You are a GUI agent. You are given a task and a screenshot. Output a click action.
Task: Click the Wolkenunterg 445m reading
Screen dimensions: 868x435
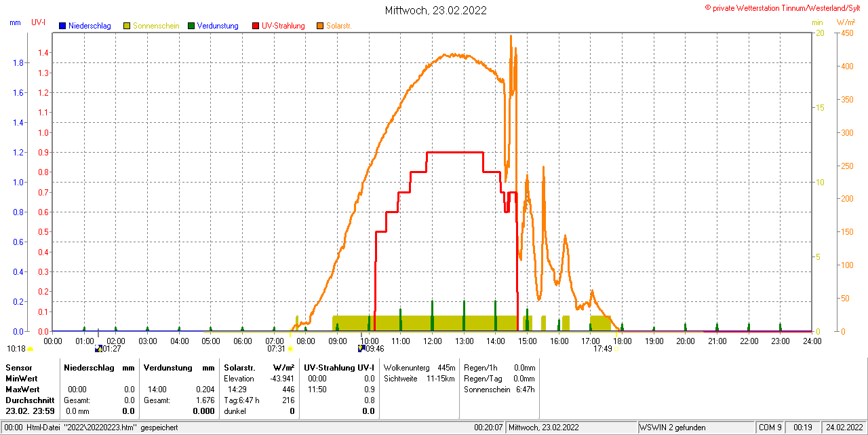(419, 367)
